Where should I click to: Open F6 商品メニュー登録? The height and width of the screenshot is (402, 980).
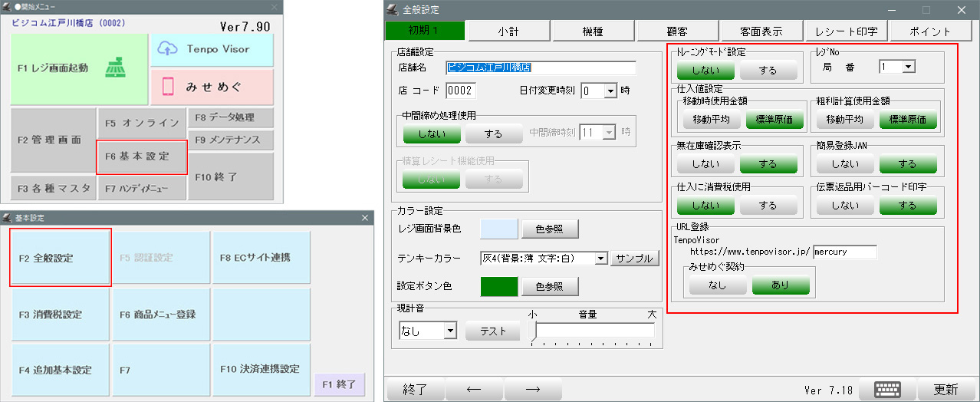[x=161, y=315]
